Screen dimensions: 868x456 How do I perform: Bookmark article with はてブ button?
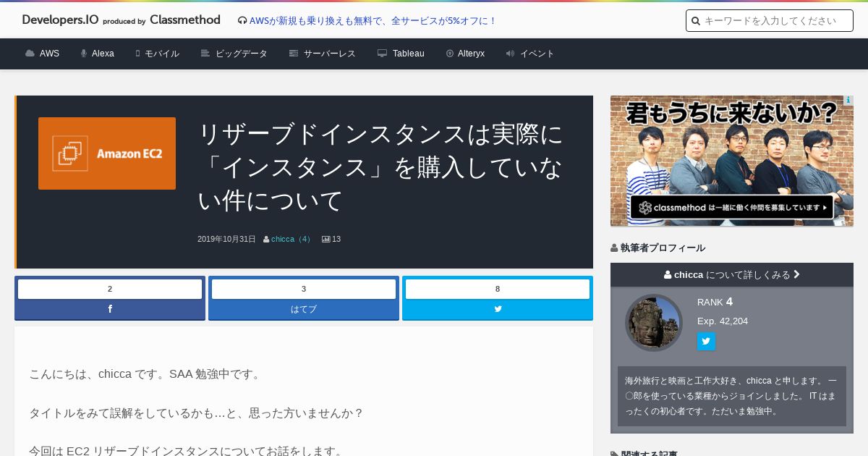coord(304,309)
